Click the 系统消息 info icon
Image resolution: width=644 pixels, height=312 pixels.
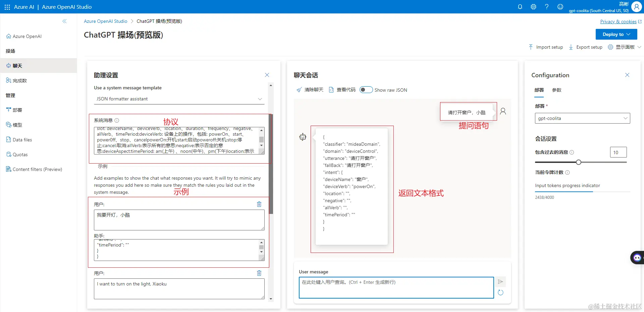tap(117, 120)
